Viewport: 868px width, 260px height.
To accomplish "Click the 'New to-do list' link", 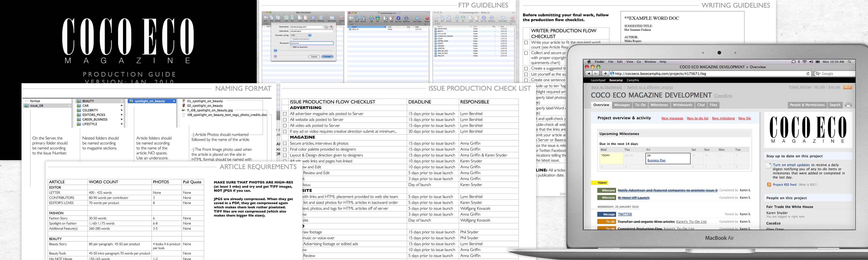I will point(697,118).
